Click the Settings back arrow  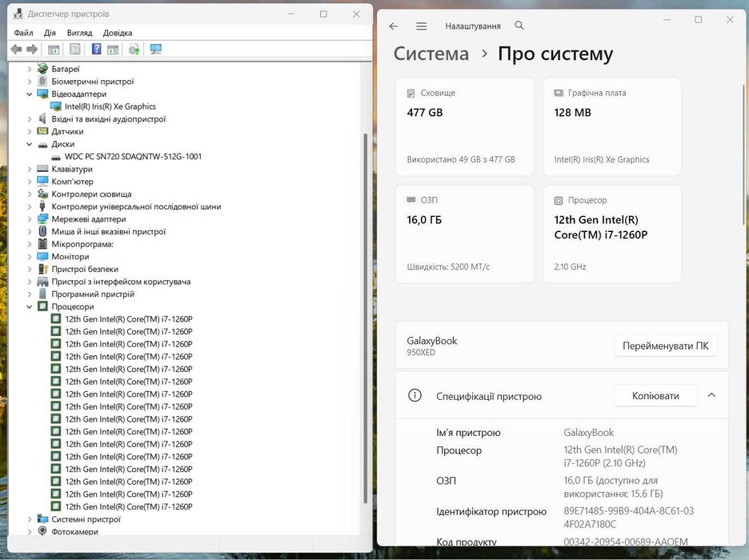point(394,26)
